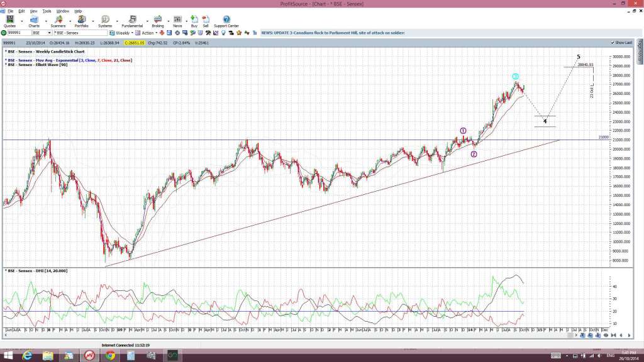Click the light bulb icon in chart toolbar

(x=223, y=33)
